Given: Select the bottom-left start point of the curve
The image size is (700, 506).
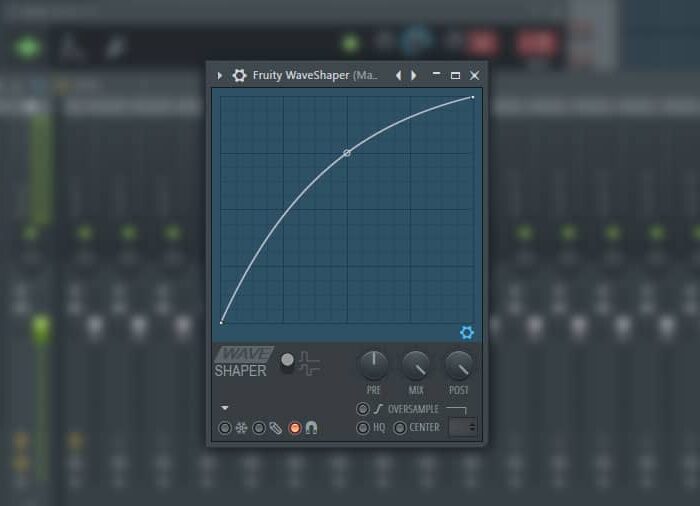Looking at the screenshot, I should click(221, 322).
